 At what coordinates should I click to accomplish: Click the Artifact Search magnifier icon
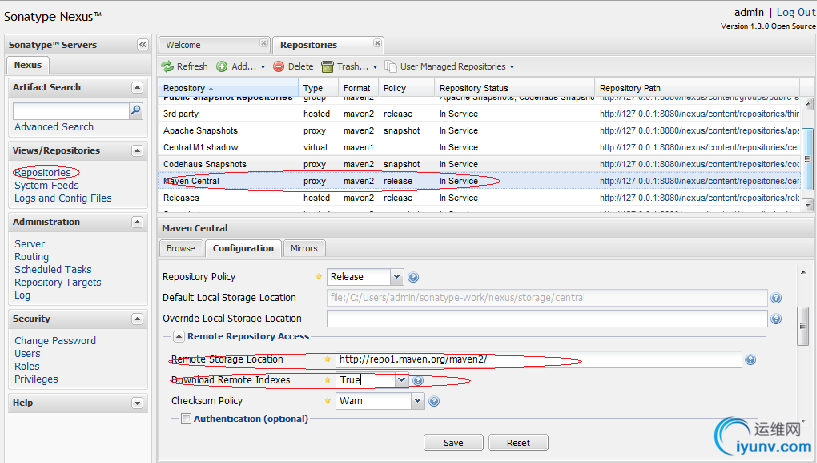click(135, 110)
